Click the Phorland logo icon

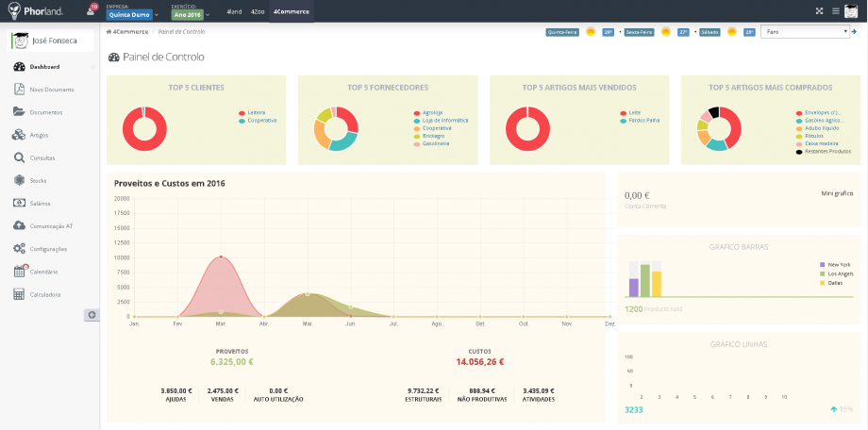(x=14, y=10)
